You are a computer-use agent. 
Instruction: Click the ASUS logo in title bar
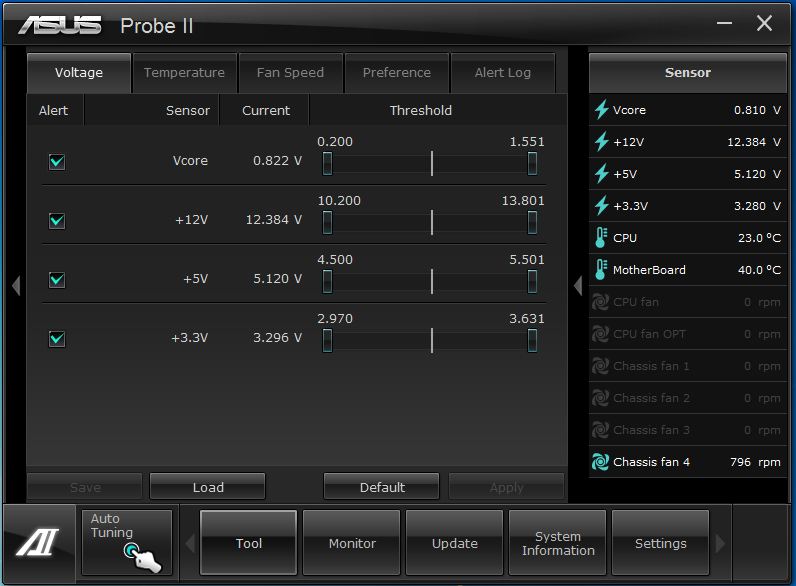coord(60,25)
